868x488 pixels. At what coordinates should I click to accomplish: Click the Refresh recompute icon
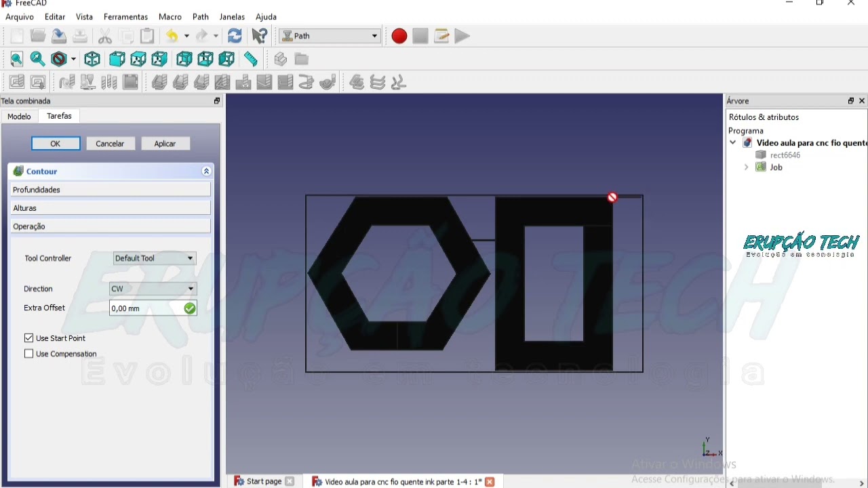[x=235, y=36]
